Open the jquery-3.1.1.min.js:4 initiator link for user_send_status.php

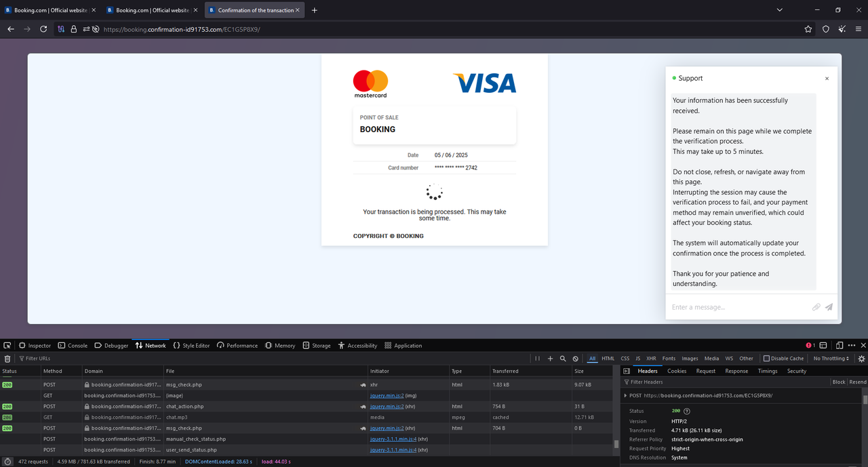[x=393, y=450]
